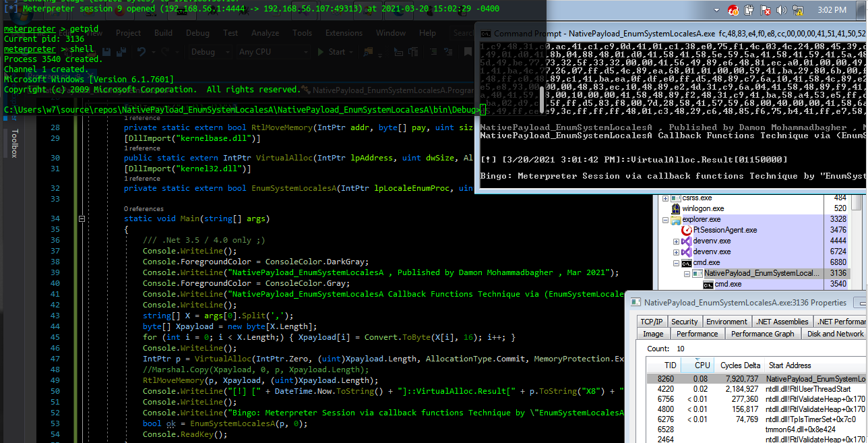This screenshot has height=443, width=868.
Task: Select PtSessionAgent.exe process icon
Action: point(687,231)
